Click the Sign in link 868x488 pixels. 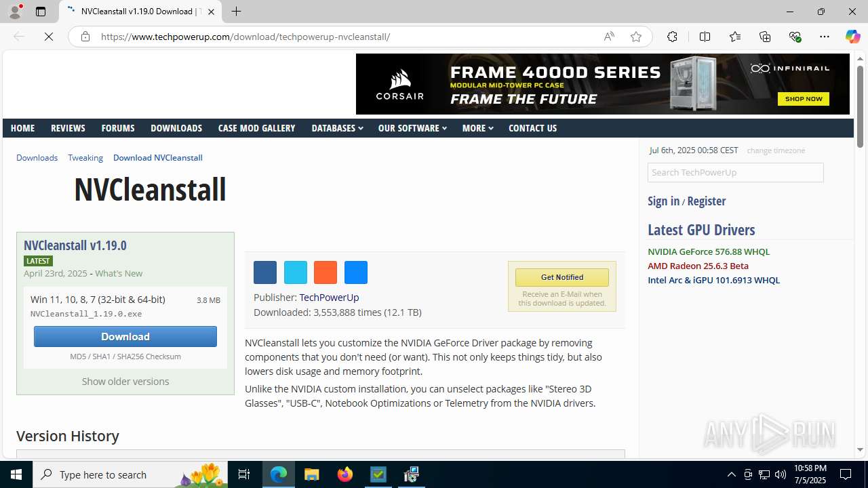coord(663,201)
